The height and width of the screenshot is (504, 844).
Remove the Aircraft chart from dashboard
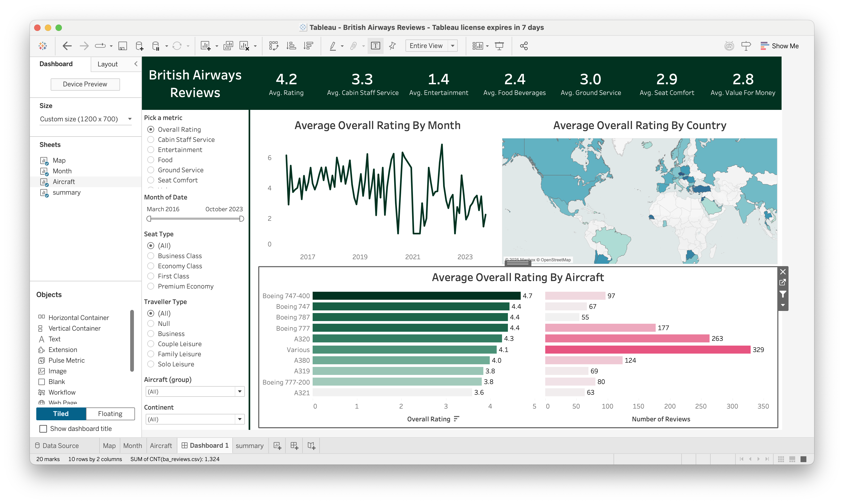point(783,272)
